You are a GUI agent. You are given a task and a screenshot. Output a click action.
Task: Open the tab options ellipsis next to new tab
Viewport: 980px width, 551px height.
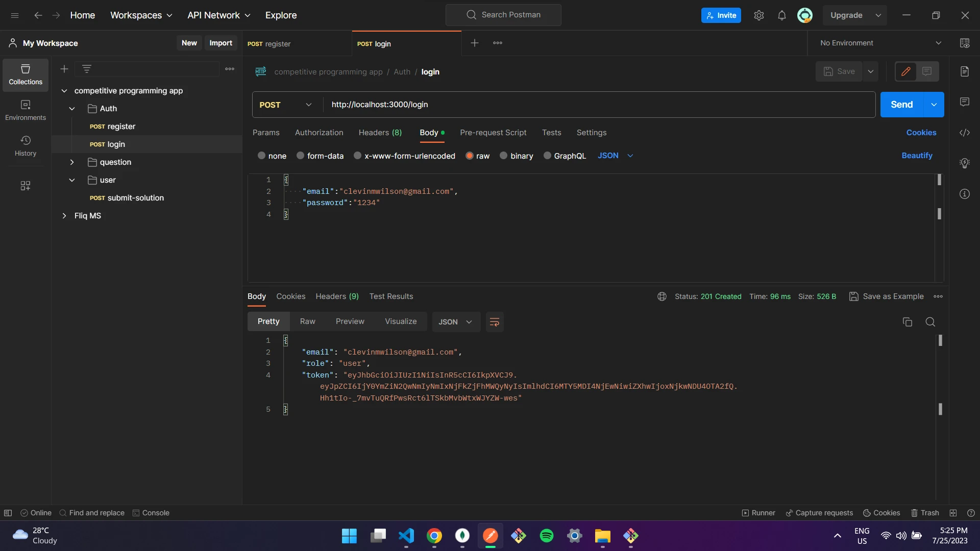pyautogui.click(x=498, y=43)
